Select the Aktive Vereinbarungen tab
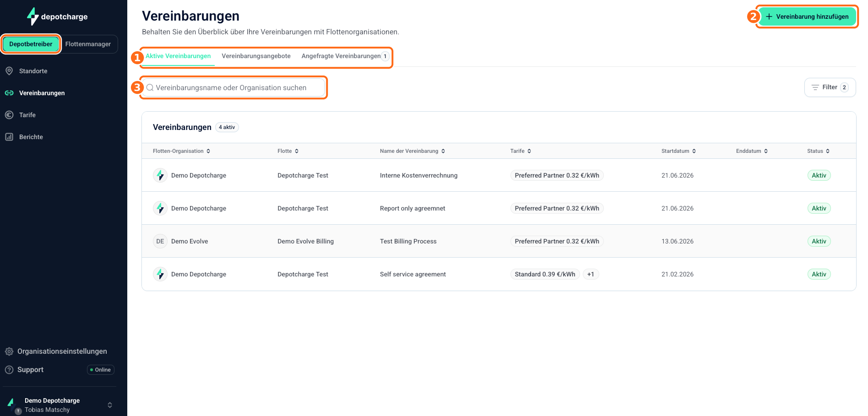The image size is (868, 416). (x=178, y=56)
